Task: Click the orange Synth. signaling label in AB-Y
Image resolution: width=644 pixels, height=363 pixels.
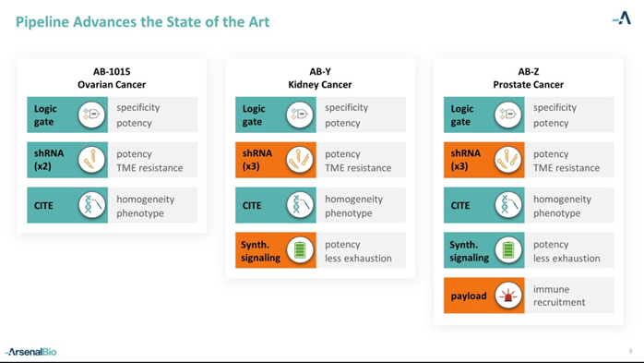Action: pyautogui.click(x=276, y=250)
